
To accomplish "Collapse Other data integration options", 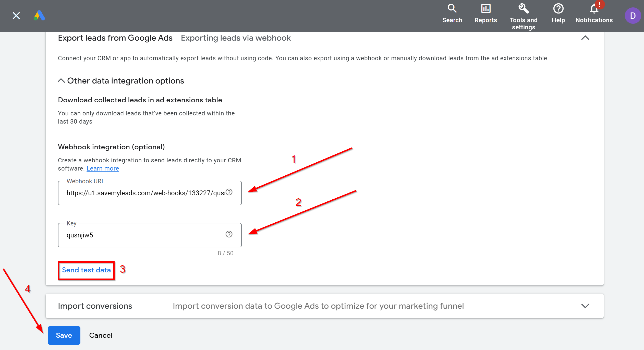I will point(61,81).
